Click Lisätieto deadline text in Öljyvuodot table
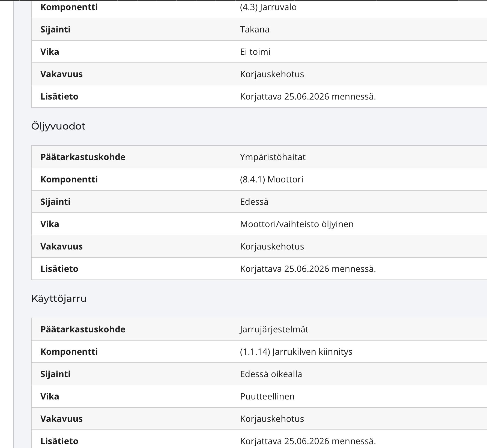The height and width of the screenshot is (448, 487). [308, 269]
